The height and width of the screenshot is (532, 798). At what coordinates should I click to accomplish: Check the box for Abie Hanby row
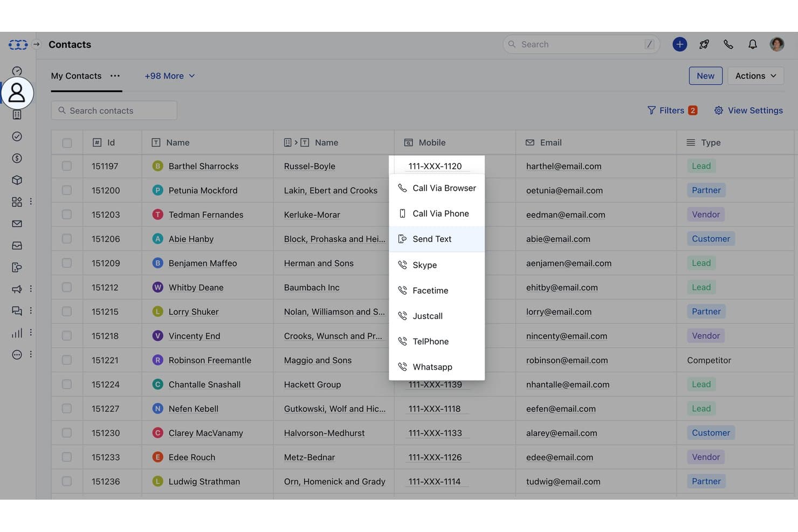(x=67, y=239)
